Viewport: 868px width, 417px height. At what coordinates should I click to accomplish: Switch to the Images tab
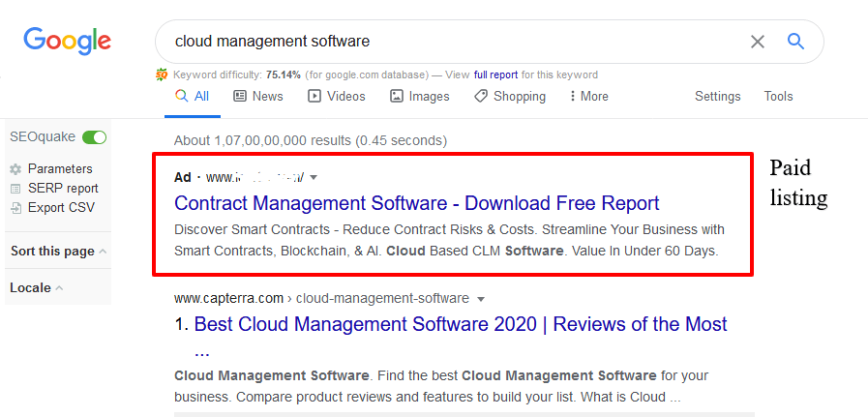point(420,97)
